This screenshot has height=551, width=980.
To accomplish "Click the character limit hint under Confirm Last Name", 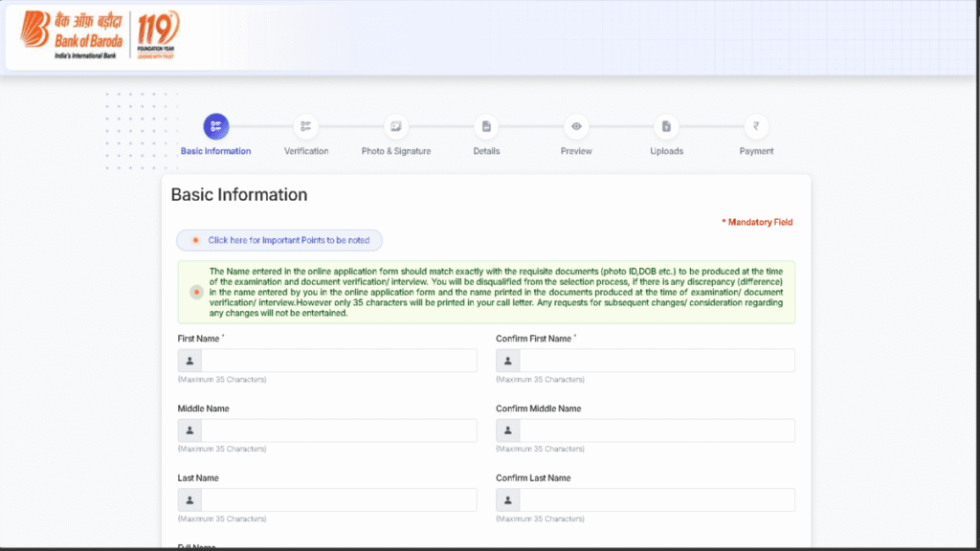I will [540, 518].
